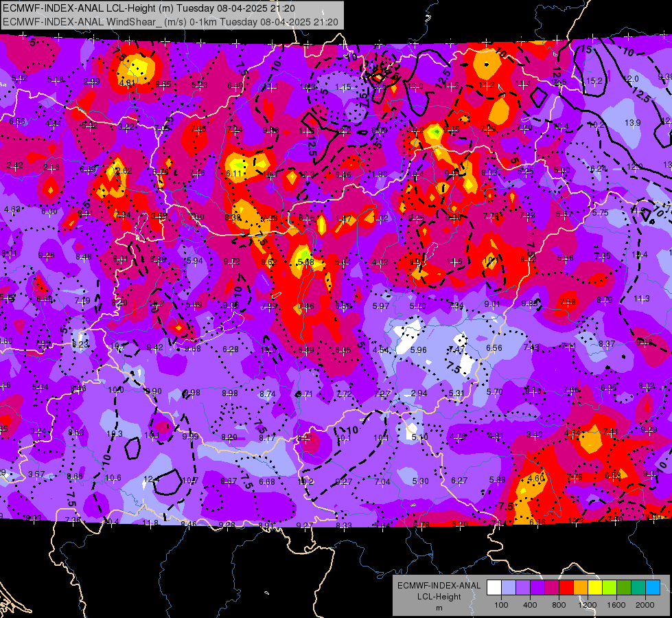672x618 pixels.
Task: Click the grid value 7.04
Action: [382, 482]
